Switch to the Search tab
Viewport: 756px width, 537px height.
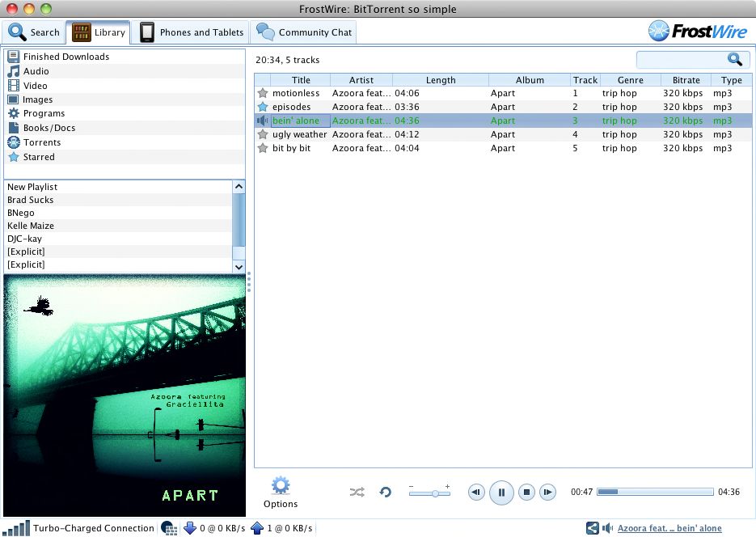[35, 32]
